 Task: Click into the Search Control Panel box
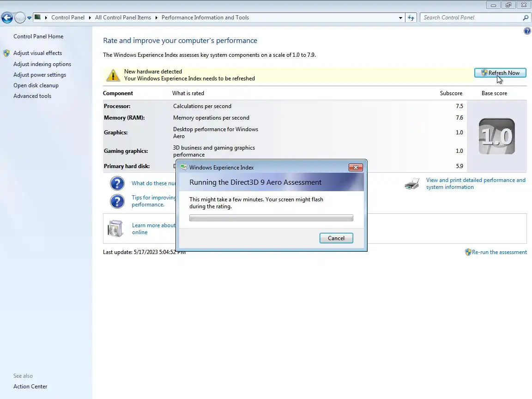472,18
